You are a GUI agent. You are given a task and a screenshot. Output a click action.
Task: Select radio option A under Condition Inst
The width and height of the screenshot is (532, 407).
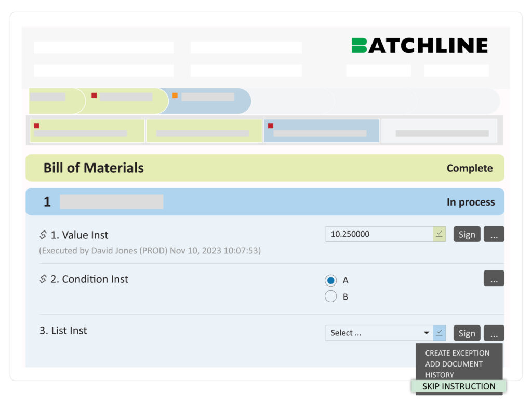coord(331,280)
